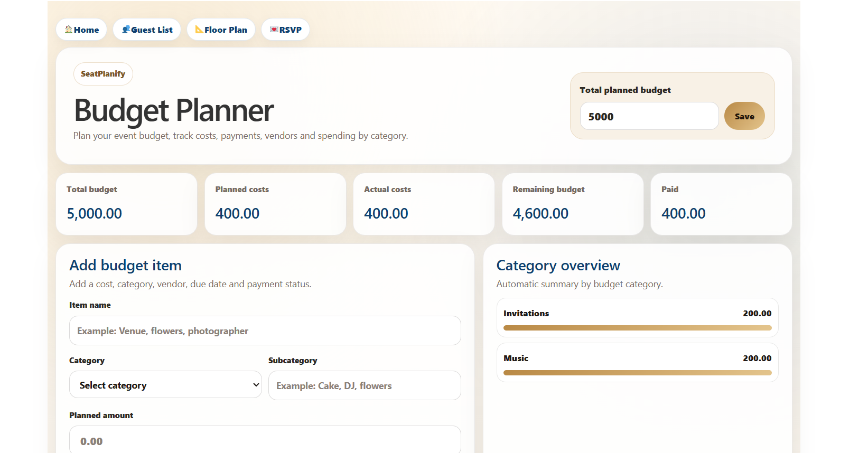Click the Plan your event budget description
This screenshot has width=868, height=453.
240,136
